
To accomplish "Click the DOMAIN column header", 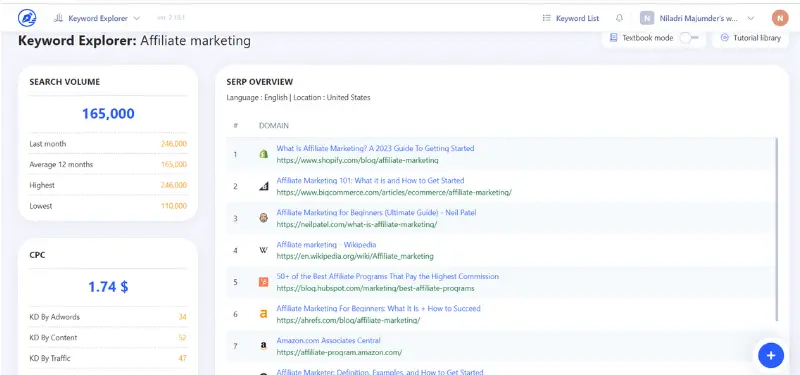I will [273, 126].
